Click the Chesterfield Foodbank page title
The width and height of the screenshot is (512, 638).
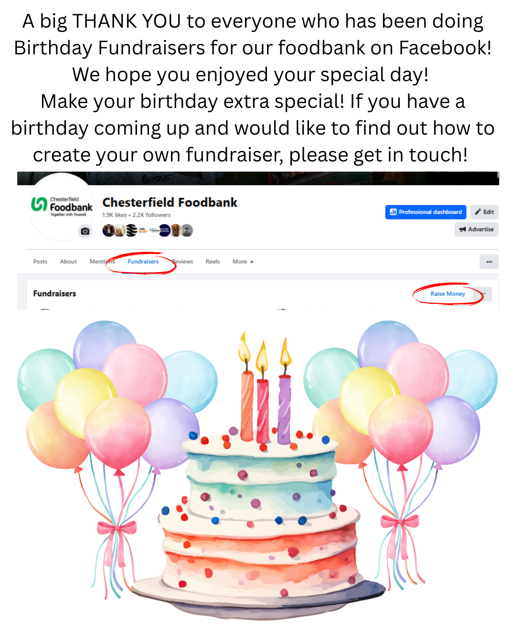[x=170, y=203]
